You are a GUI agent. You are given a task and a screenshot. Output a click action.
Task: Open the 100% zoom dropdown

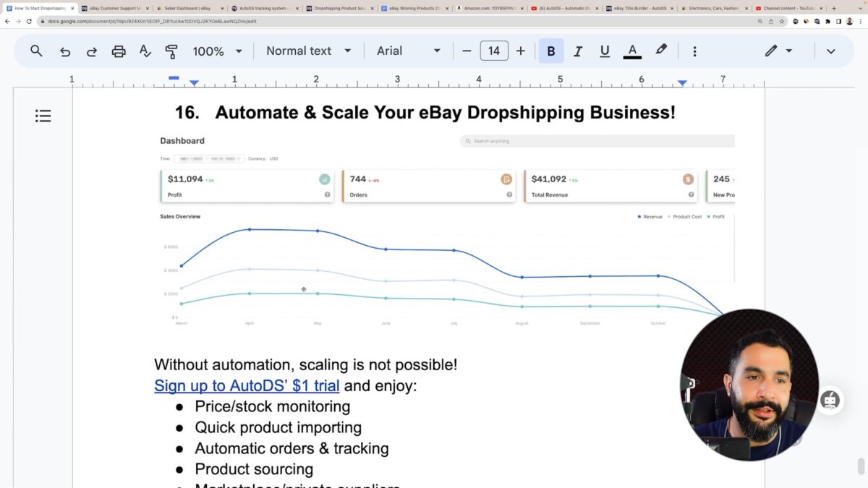[217, 51]
